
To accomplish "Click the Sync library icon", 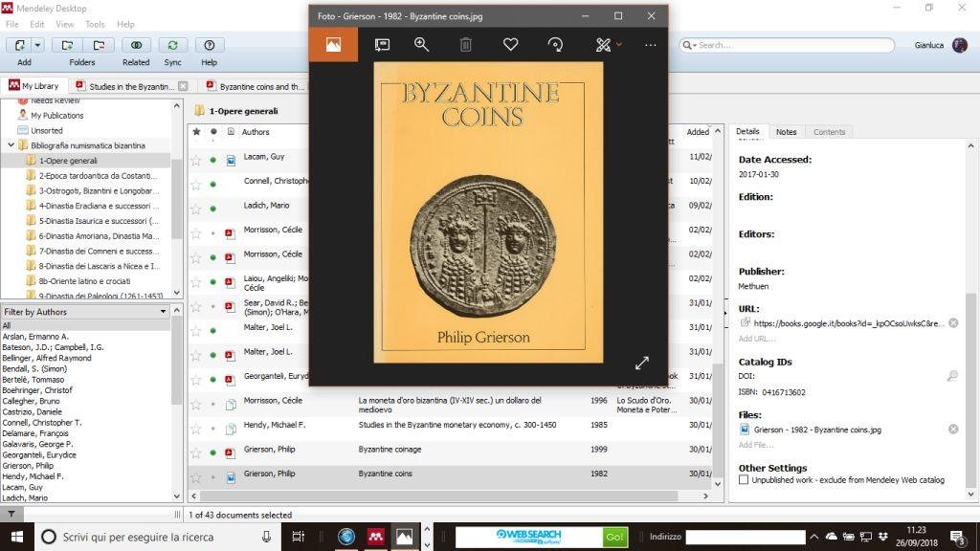I will tap(172, 45).
